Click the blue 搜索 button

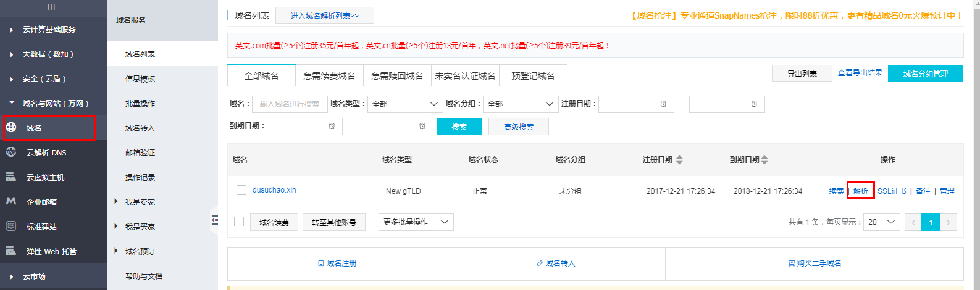(459, 126)
